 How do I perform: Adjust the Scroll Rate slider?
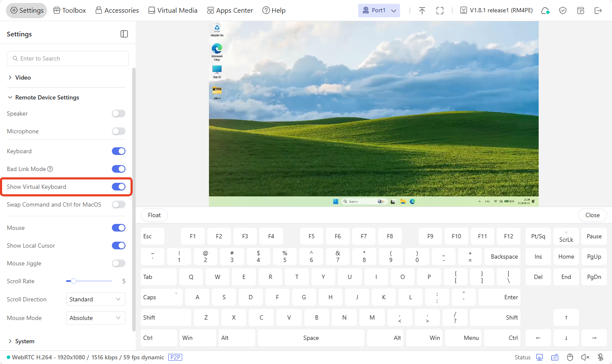pyautogui.click(x=89, y=281)
